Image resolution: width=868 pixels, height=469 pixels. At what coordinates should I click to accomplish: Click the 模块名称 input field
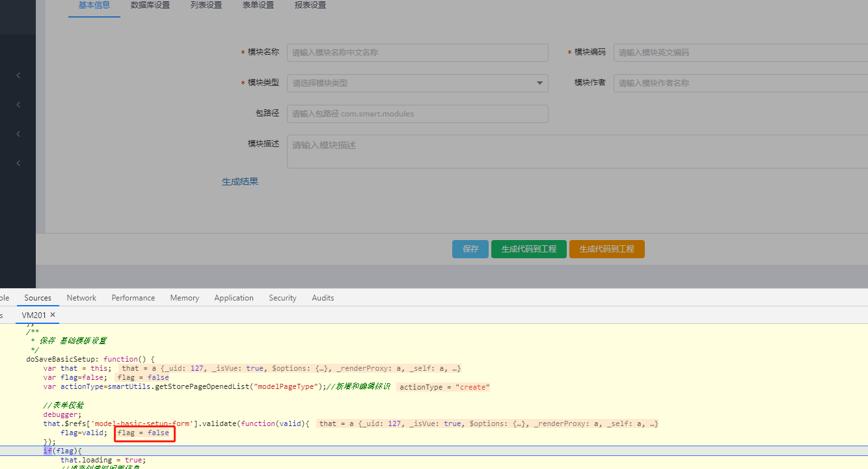[x=418, y=53]
